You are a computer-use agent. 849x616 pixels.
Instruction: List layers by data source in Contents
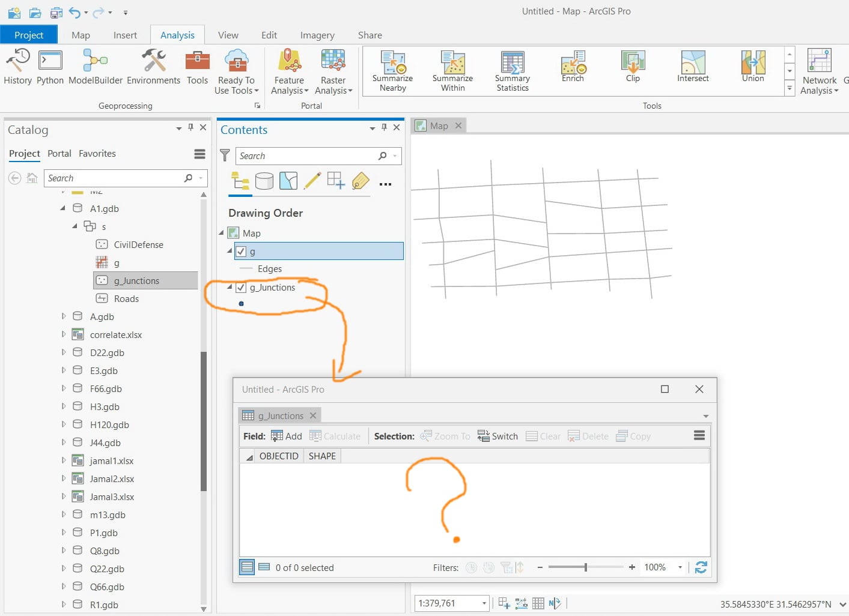264,181
